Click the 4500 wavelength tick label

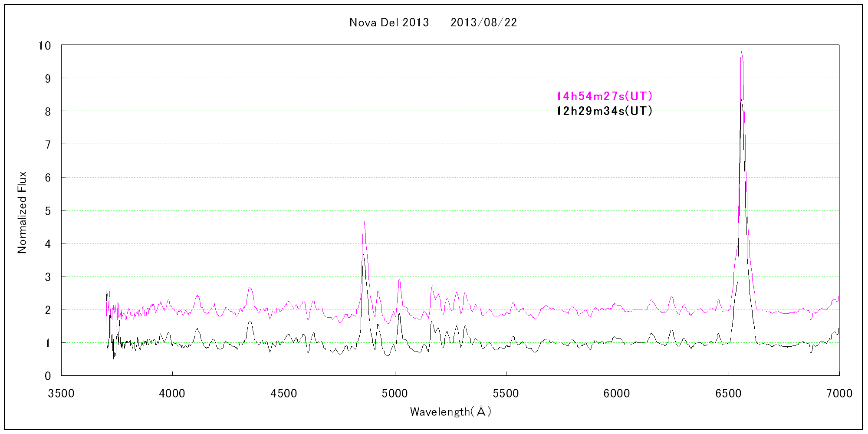pyautogui.click(x=283, y=394)
